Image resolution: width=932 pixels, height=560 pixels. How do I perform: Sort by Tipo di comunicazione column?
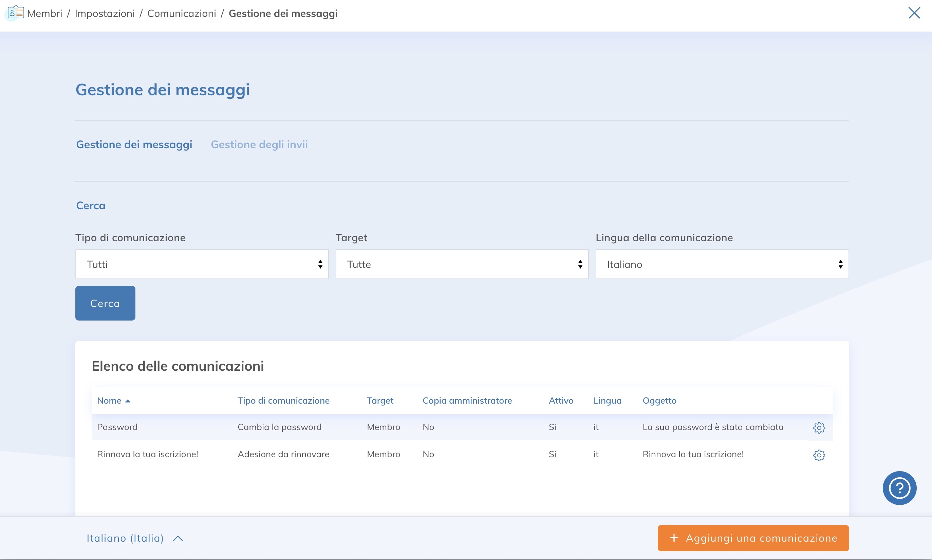click(283, 401)
